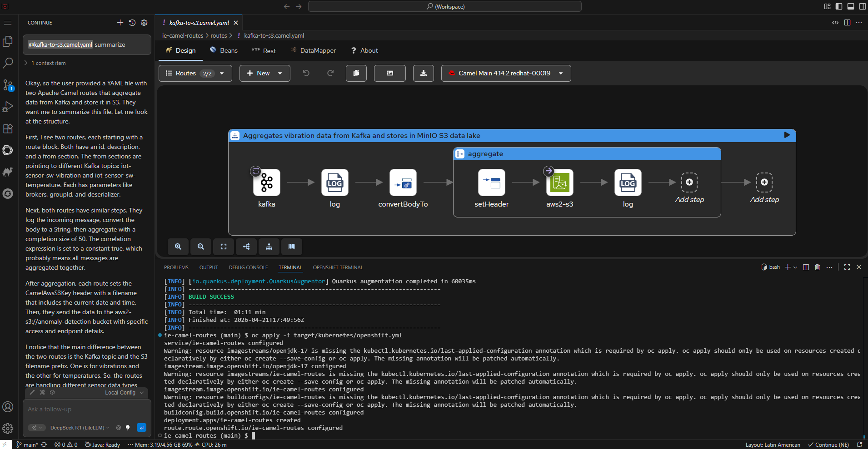Show the PROBLEMS panel tab

[x=176, y=267]
